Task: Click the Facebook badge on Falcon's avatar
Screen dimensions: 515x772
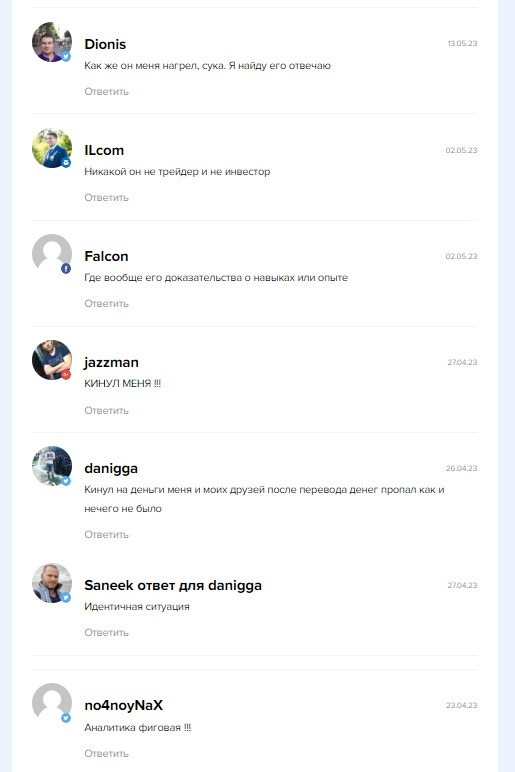Action: coord(66,268)
